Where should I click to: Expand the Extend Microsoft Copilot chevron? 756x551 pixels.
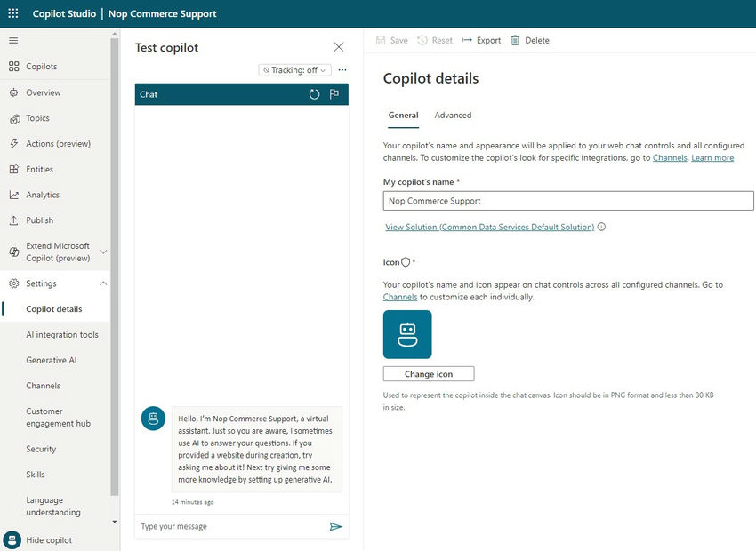[x=103, y=252]
